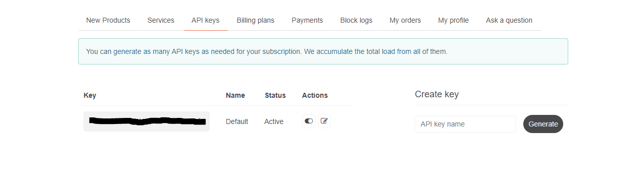Viewport: 644px width, 190px height.
Task: Switch to the Services tab
Action: [161, 20]
